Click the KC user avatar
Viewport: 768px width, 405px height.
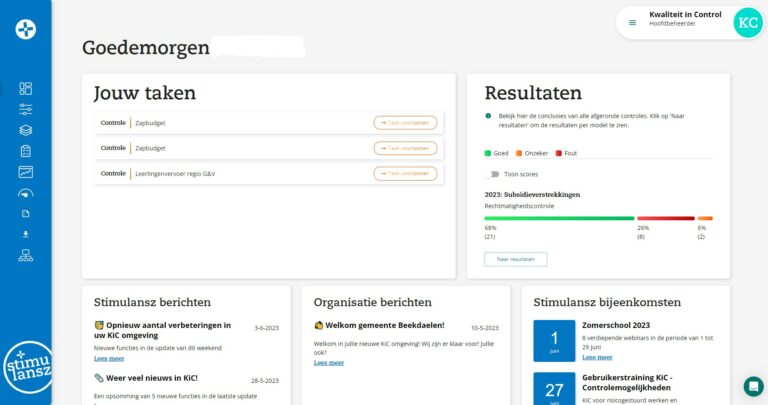point(746,22)
